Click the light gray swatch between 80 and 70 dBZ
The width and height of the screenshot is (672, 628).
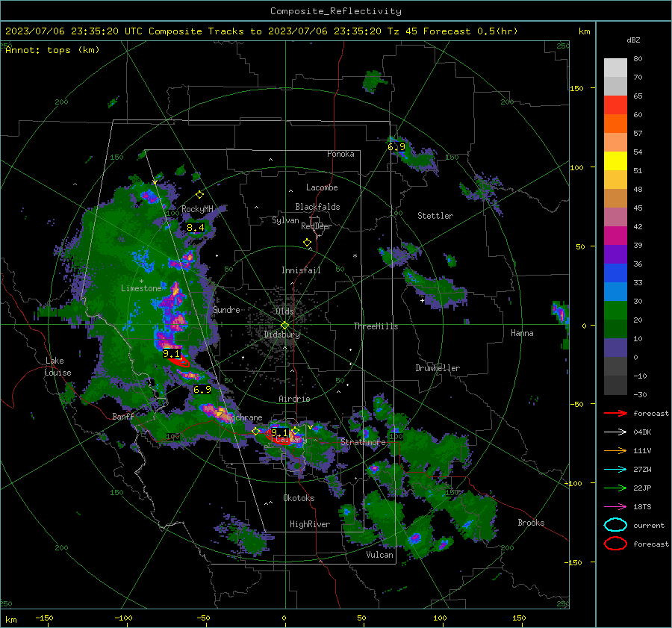[615, 68]
